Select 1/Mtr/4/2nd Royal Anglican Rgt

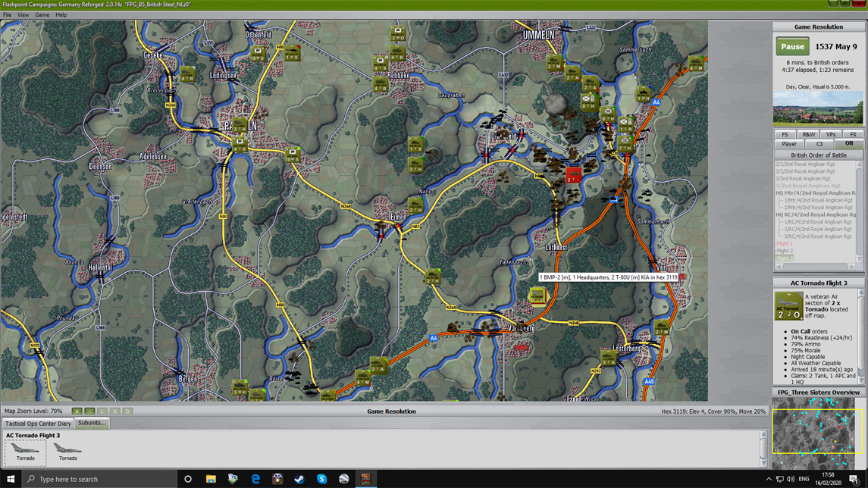tap(818, 200)
